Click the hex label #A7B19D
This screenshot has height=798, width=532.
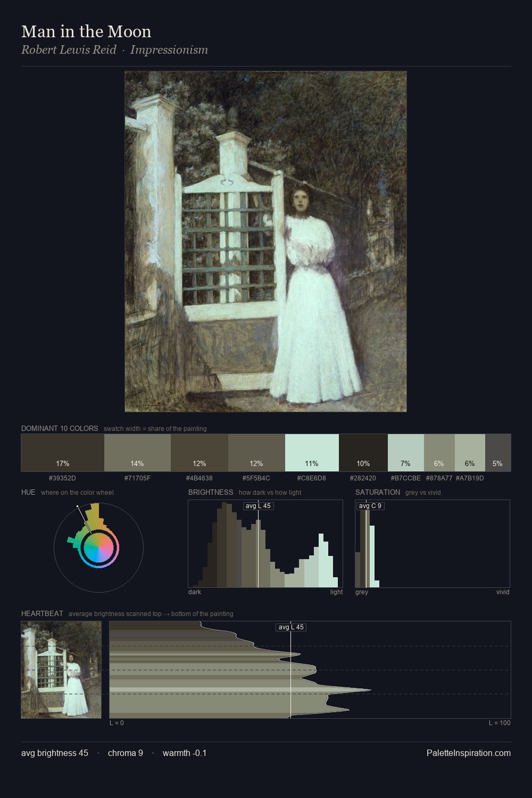coord(470,478)
